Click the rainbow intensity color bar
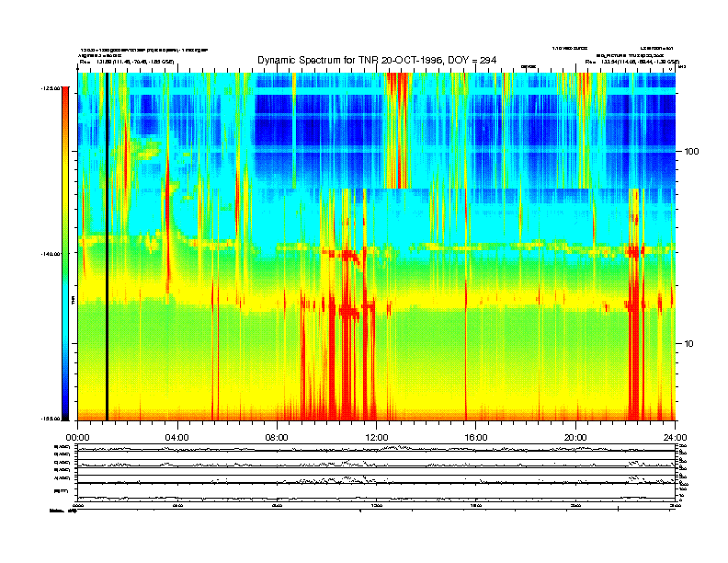Screen dimensions: 728x563 65,253
